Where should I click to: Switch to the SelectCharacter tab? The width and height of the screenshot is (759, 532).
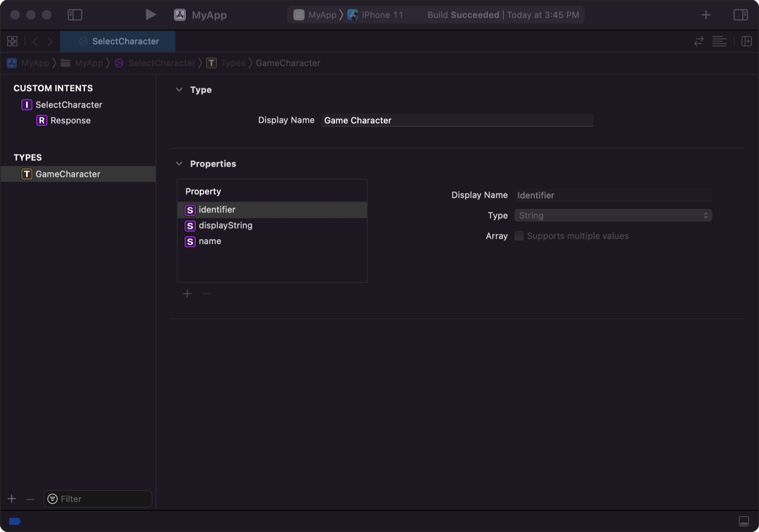point(118,41)
